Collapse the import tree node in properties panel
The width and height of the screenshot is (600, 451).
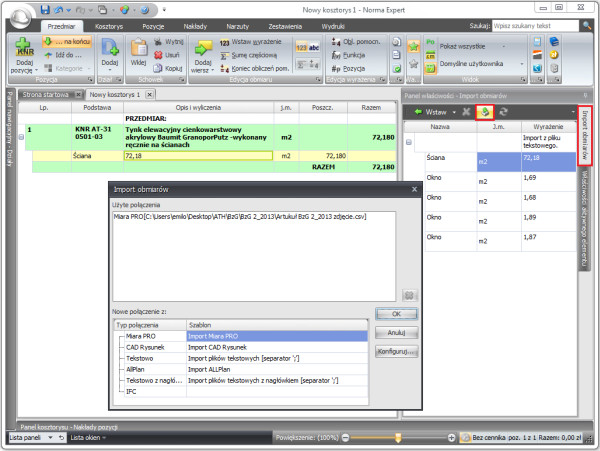point(410,143)
